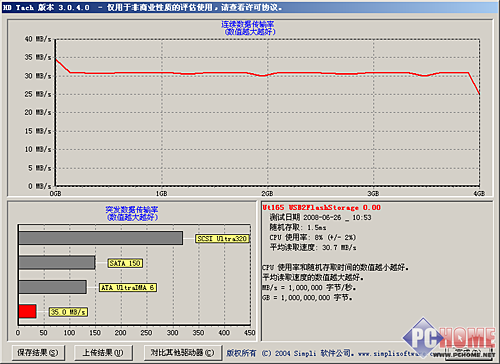The width and height of the screenshot is (500, 364).
Task: Click the 40 MB/s axis label
Action: tap(38, 39)
